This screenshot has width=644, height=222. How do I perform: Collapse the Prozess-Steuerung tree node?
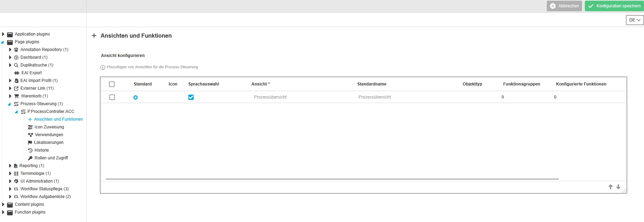pyautogui.click(x=10, y=104)
